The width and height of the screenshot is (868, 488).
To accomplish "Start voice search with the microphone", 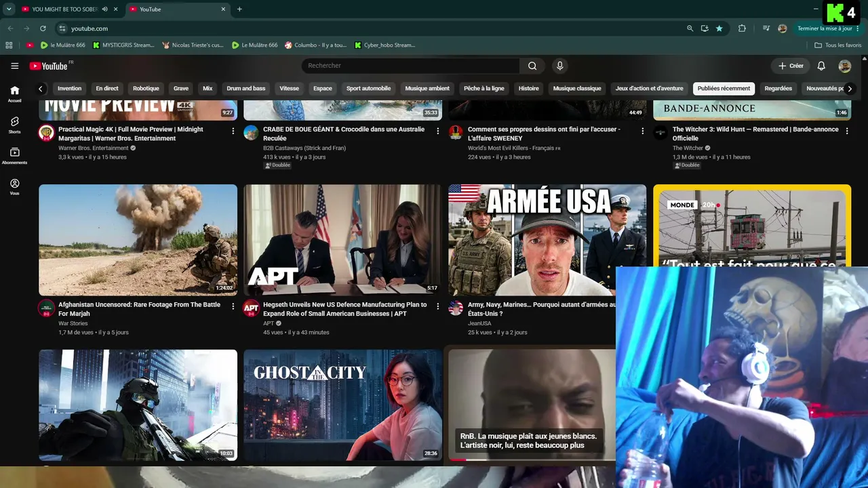I will [559, 66].
